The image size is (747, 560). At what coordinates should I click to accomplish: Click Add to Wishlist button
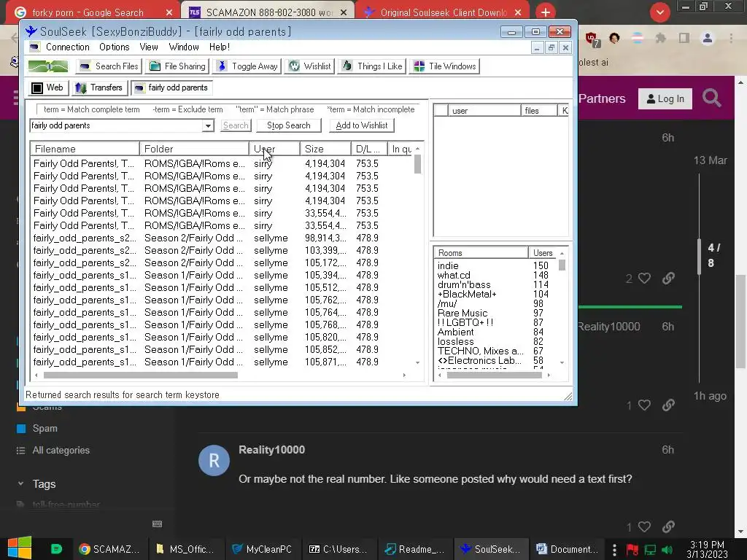(362, 125)
